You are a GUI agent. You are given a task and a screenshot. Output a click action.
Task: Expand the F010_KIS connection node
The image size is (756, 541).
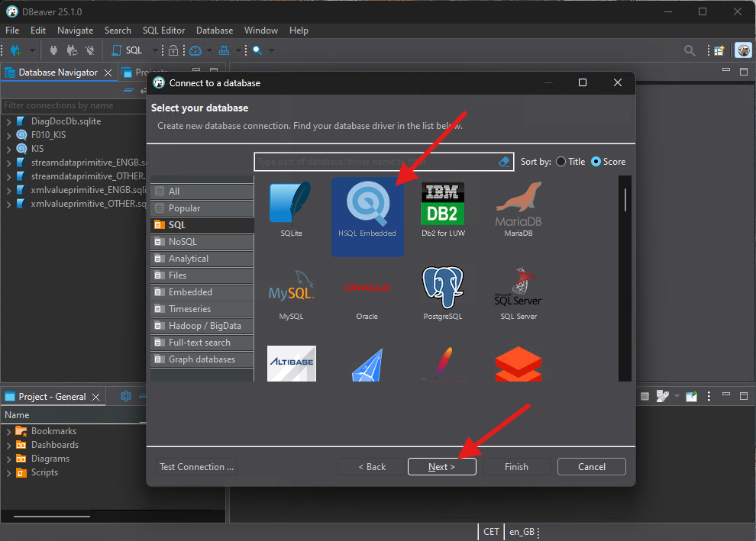8,135
